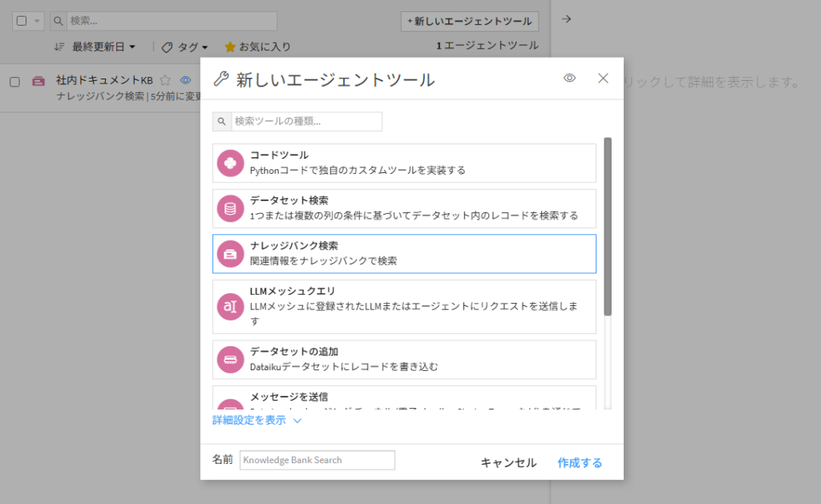This screenshot has height=504, width=821.
Task: Click the 名前 name input field
Action: point(317,460)
